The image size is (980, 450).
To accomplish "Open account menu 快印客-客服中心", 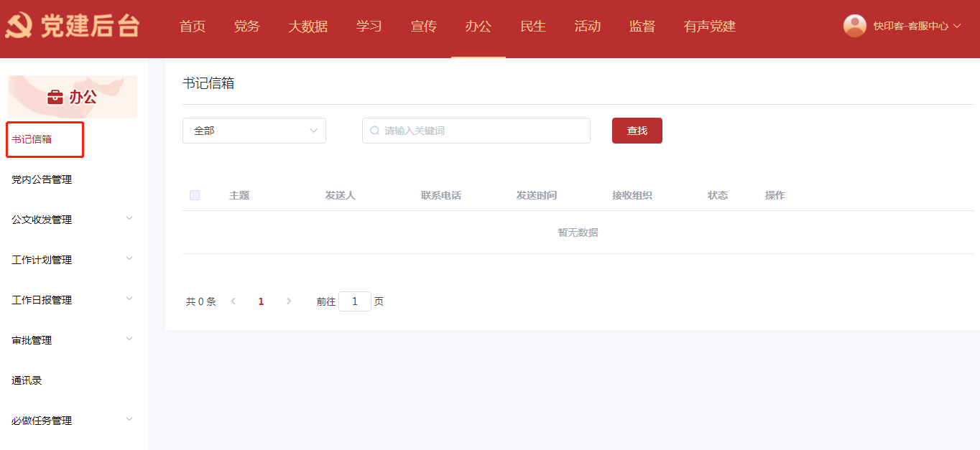I will [x=916, y=27].
